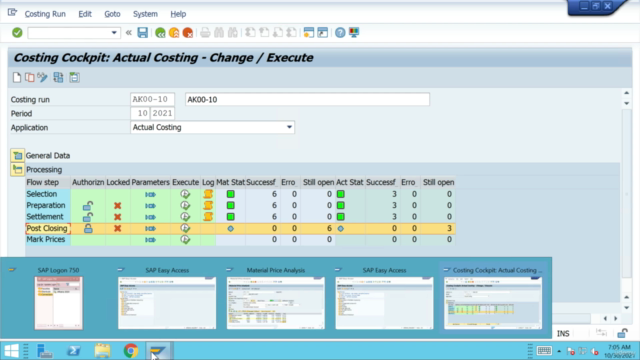640x360 pixels.
Task: Switch to SAP Logon 750 window thumbnail
Action: pyautogui.click(x=58, y=303)
